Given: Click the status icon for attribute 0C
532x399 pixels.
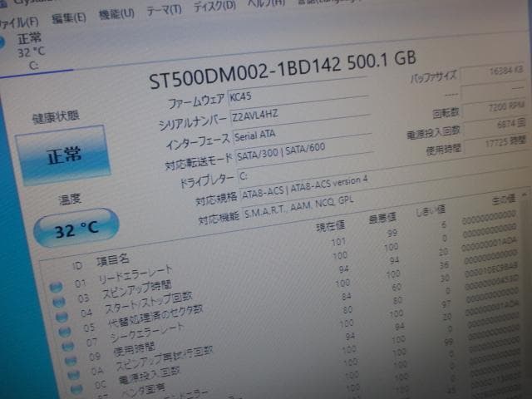Looking at the screenshot, I should (x=76, y=388).
